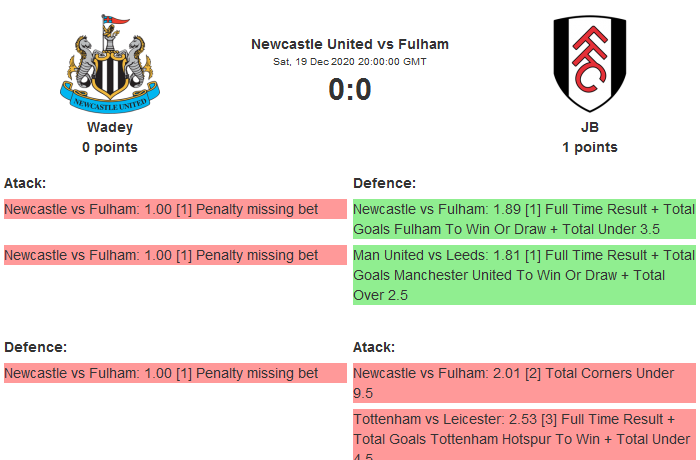Select the player name Wadey
This screenshot has width=700, height=460.
(x=110, y=127)
